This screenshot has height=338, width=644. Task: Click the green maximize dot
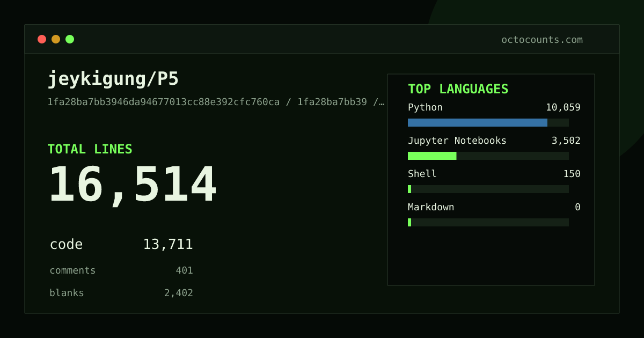pos(70,39)
